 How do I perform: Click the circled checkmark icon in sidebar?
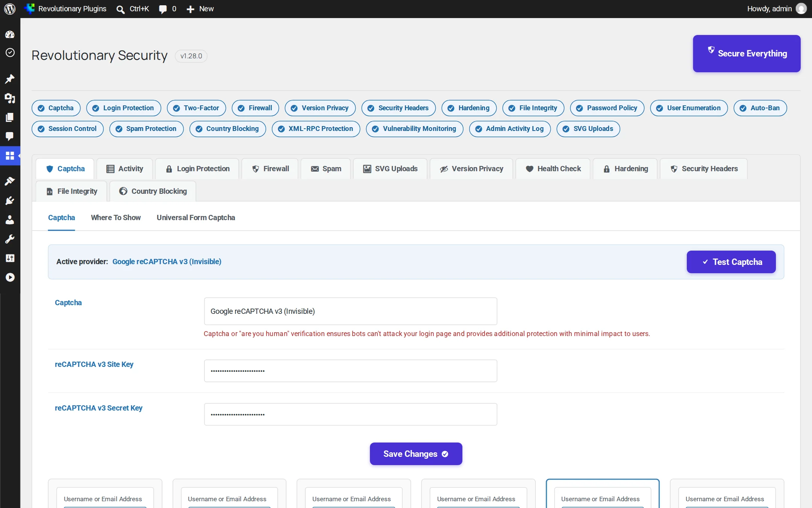[10, 52]
